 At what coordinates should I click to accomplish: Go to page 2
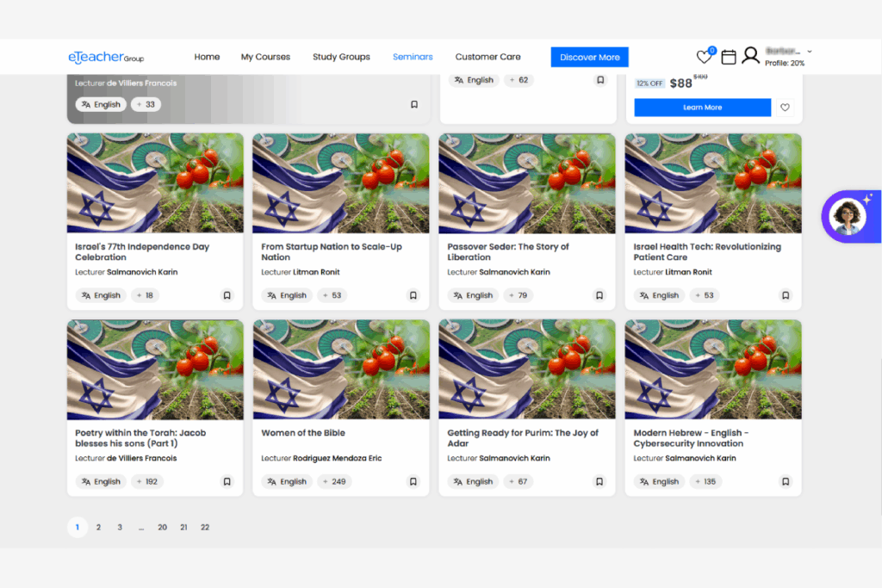(98, 527)
